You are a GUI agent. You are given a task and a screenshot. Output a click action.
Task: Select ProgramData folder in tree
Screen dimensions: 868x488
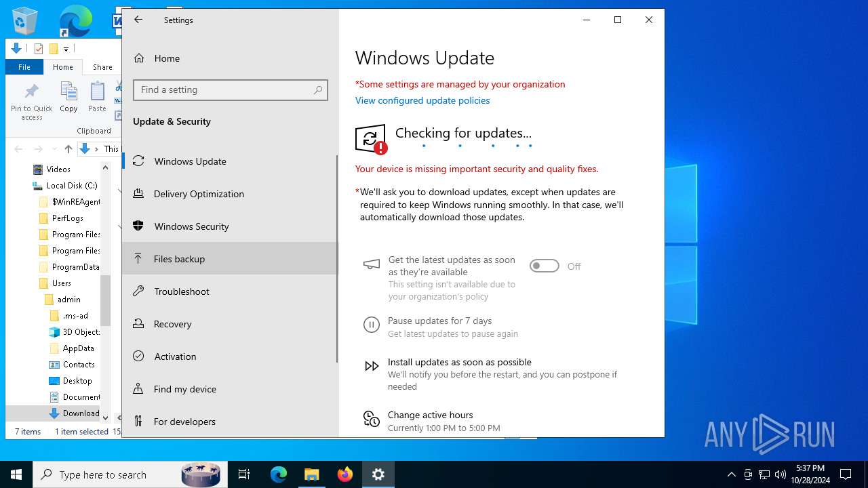[x=69, y=267]
